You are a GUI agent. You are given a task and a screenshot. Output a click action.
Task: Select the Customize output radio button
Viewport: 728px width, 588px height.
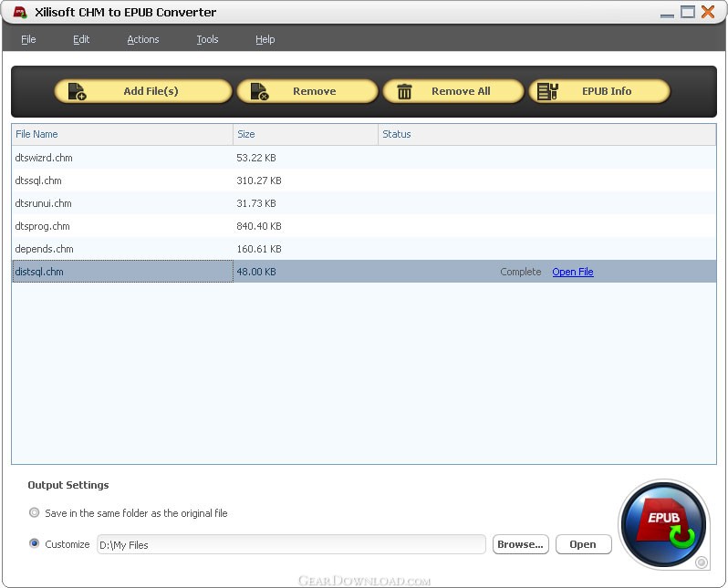(35, 544)
